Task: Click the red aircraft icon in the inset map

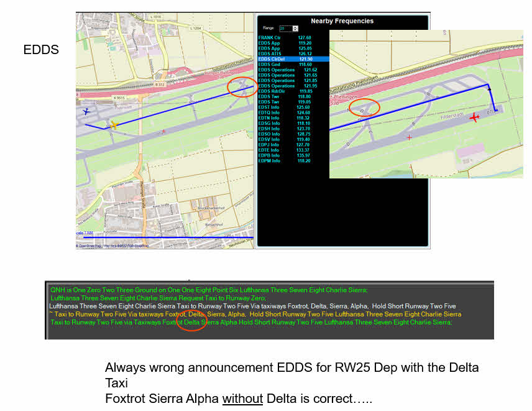Action: click(x=474, y=118)
